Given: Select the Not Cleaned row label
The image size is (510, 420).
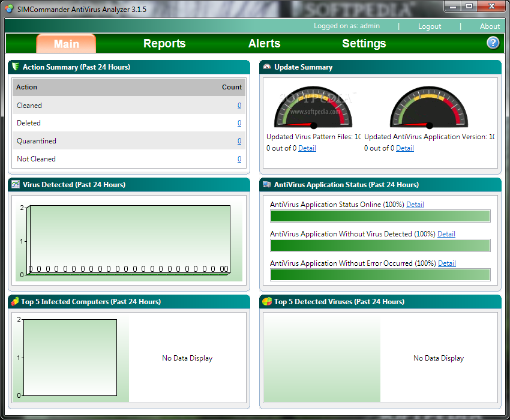Looking at the screenshot, I should click(36, 159).
